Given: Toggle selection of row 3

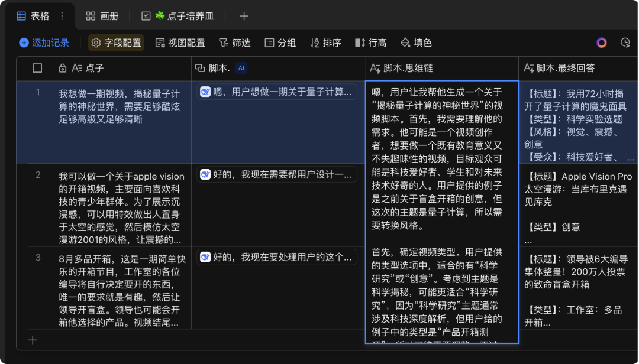Looking at the screenshot, I should (37, 257).
